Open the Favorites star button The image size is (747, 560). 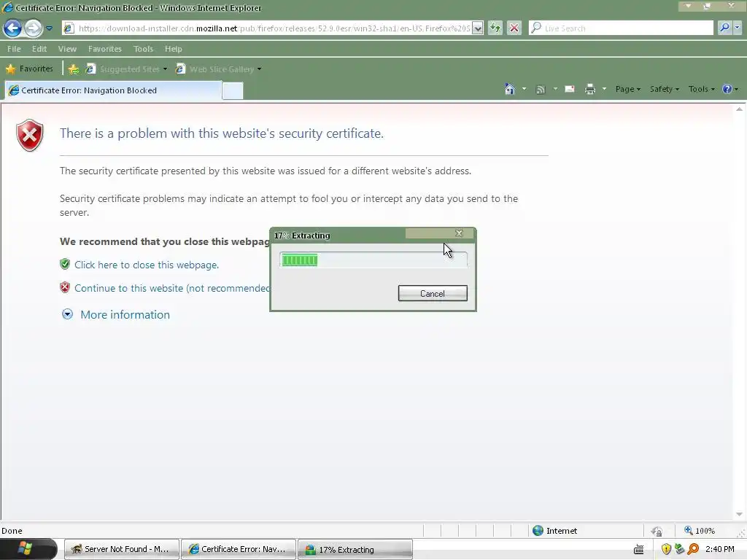point(29,69)
